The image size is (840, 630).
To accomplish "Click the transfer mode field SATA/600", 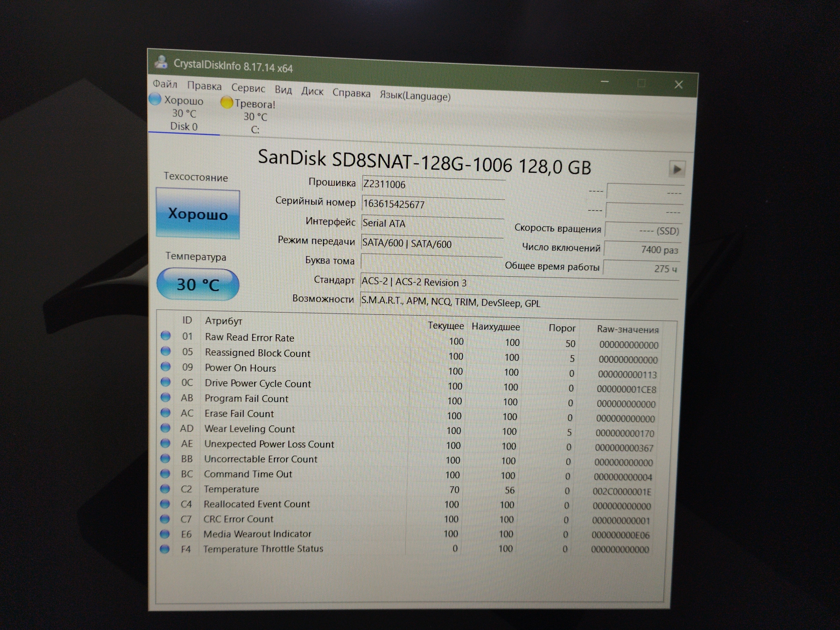I will tap(432, 243).
